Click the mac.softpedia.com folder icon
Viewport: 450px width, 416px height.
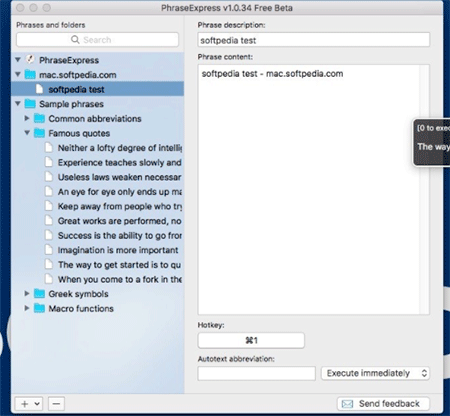coord(30,74)
